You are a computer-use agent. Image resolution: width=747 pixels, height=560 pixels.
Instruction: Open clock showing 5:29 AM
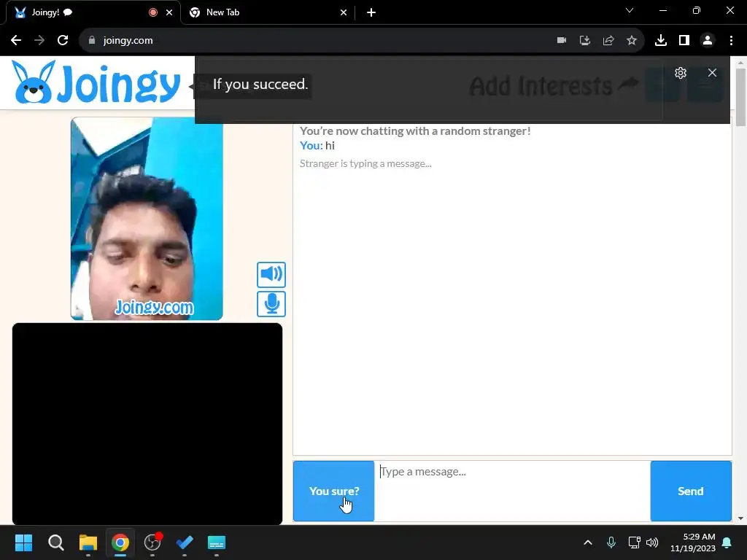click(x=693, y=542)
